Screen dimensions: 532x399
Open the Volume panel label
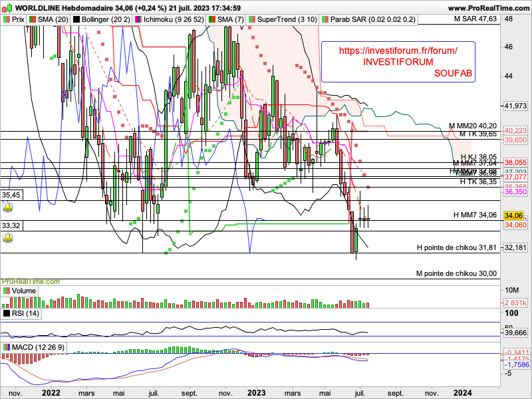(24, 291)
